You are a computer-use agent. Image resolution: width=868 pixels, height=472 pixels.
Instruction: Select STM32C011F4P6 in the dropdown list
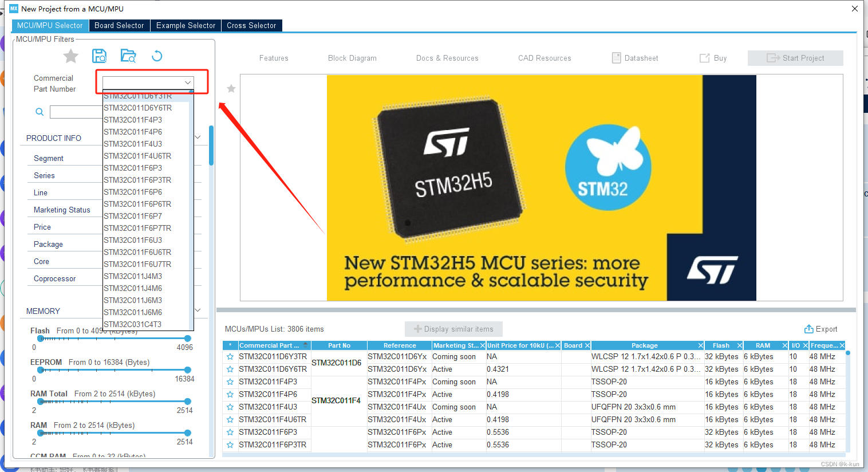click(x=146, y=132)
